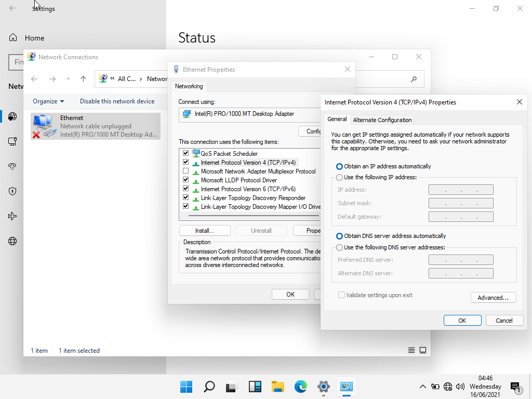
Task: Click the Back arrow in Network Connections
Action: pyautogui.click(x=34, y=79)
